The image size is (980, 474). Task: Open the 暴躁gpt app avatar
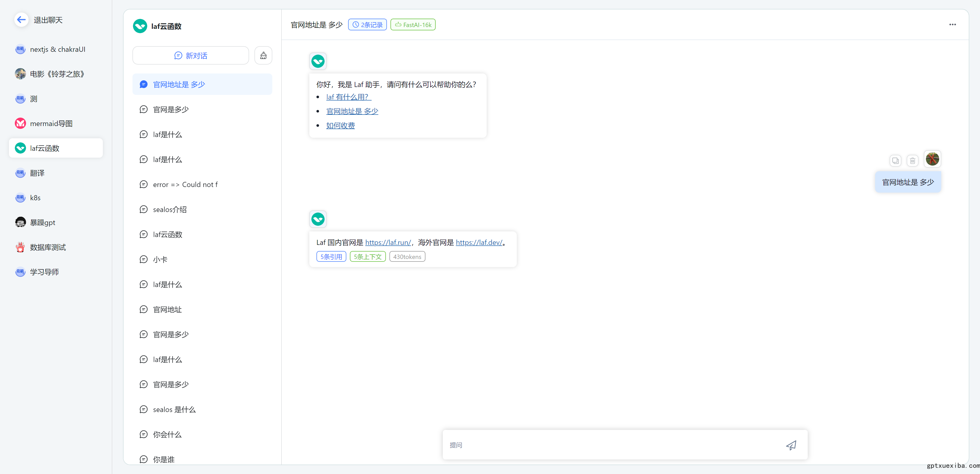(20, 222)
